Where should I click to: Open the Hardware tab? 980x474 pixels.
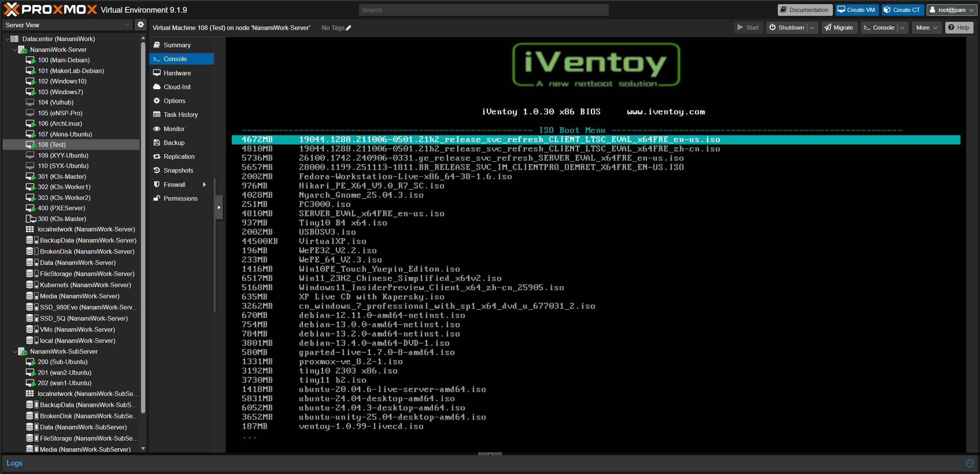(181, 73)
